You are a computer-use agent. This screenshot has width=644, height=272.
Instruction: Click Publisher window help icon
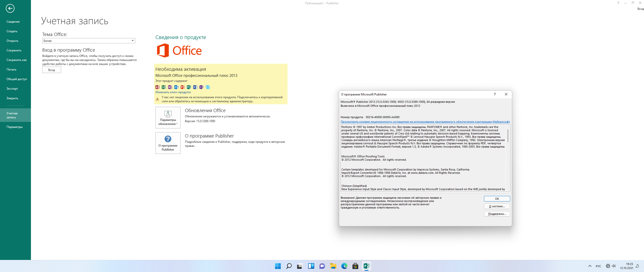pos(618,3)
